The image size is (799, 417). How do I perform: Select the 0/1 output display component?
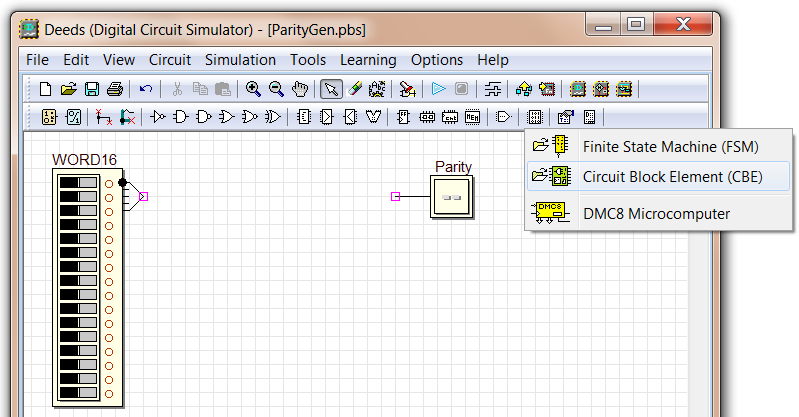[x=73, y=117]
